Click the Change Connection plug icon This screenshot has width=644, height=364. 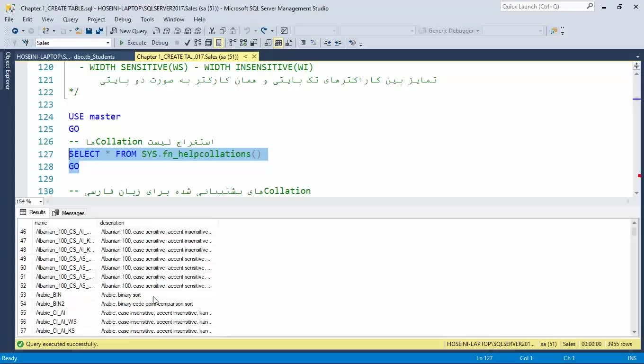pyautogui.click(x=25, y=43)
